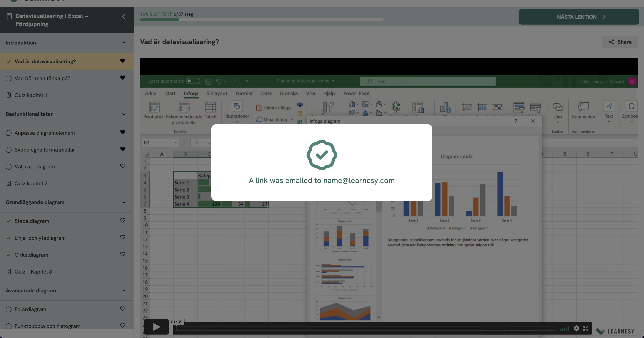Click the Excel Sök search field
This screenshot has width=644, height=338.
tap(428, 81)
